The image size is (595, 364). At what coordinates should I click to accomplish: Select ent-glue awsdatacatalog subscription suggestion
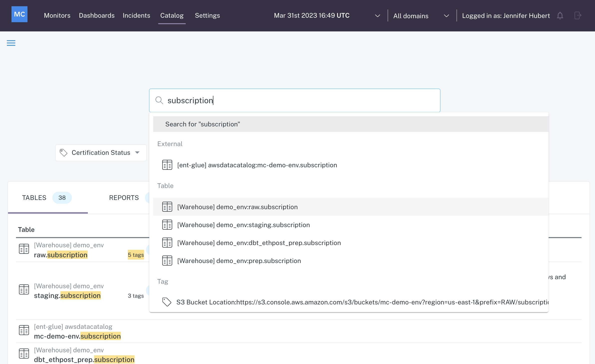click(x=257, y=165)
